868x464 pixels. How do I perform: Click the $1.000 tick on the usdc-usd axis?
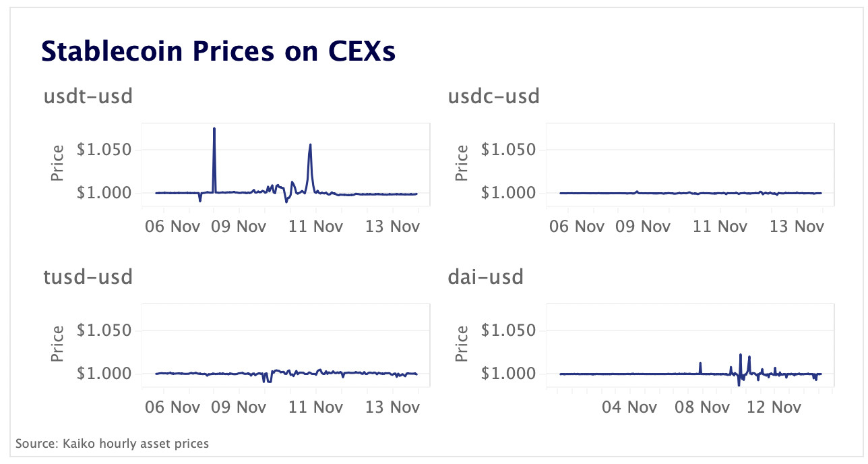pos(509,194)
